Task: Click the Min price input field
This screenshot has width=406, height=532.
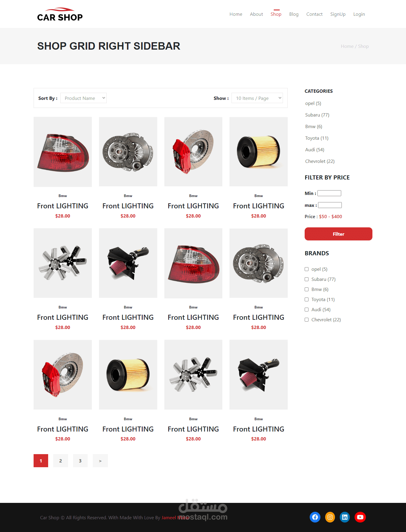Action: click(329, 193)
